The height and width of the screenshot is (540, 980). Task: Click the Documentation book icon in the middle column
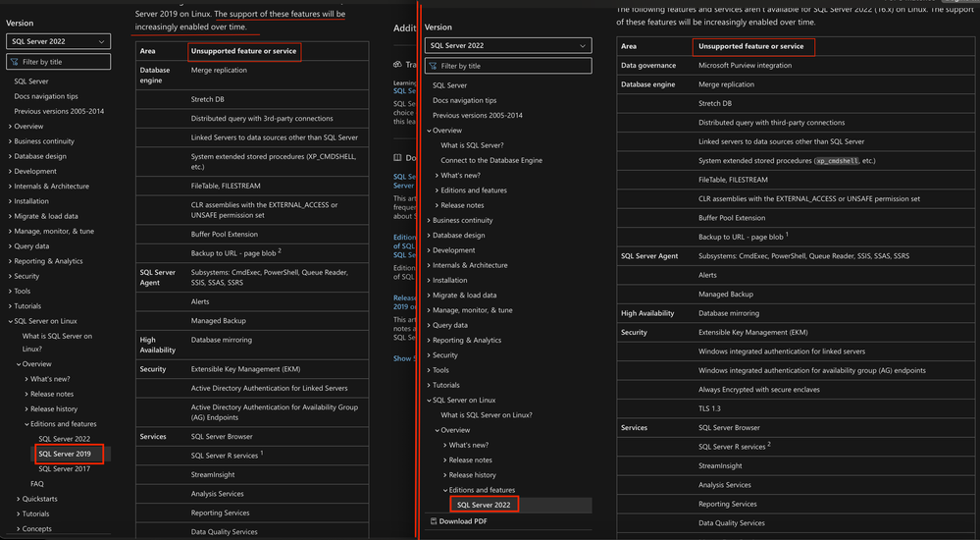tap(397, 158)
